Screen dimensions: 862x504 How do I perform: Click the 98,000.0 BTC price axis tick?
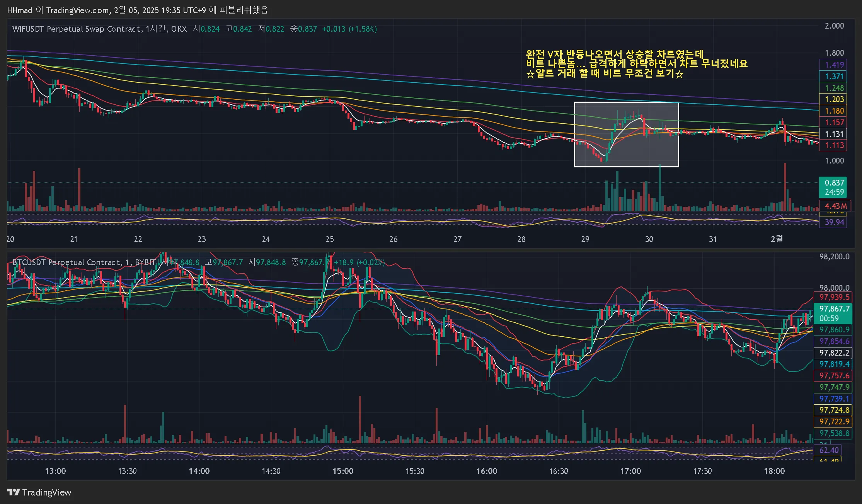pos(834,288)
